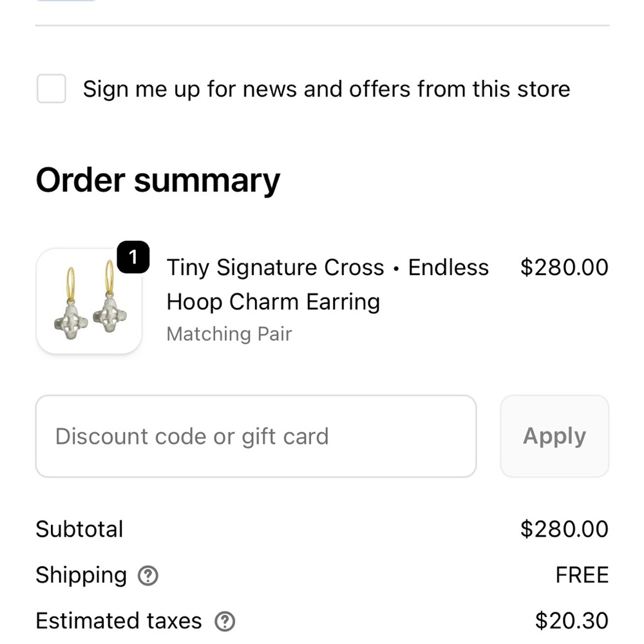Click the Order summary heading
Screen dimensions: 644x644
tap(158, 180)
